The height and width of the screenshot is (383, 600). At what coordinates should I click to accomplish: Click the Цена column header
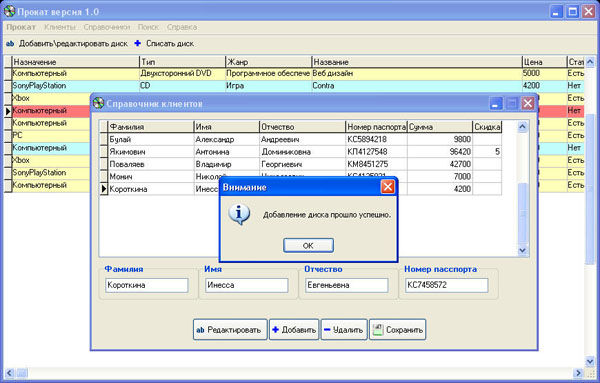[x=544, y=62]
